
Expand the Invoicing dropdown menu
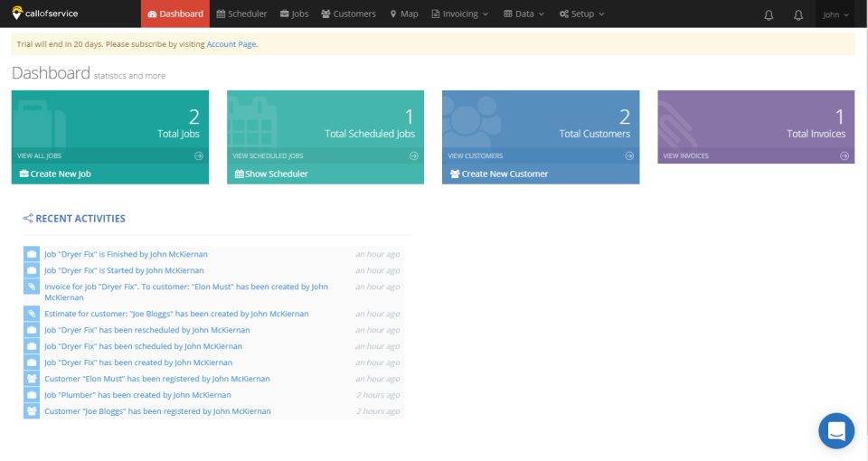[460, 14]
